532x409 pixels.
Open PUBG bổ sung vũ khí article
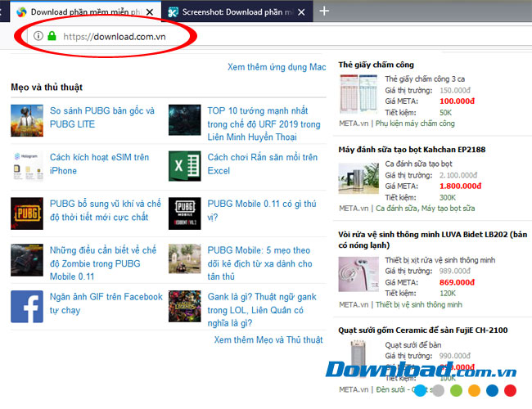[106, 210]
